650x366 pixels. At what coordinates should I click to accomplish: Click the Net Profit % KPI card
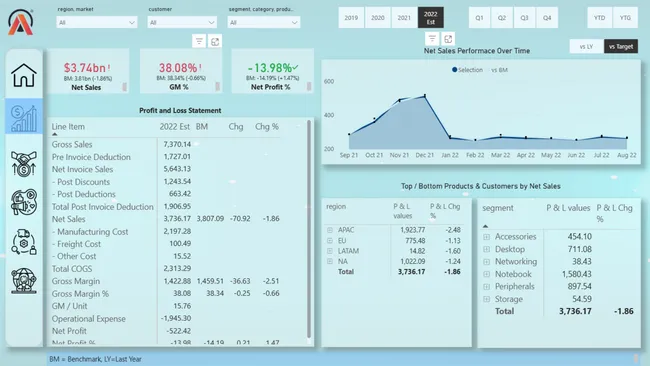click(x=272, y=71)
